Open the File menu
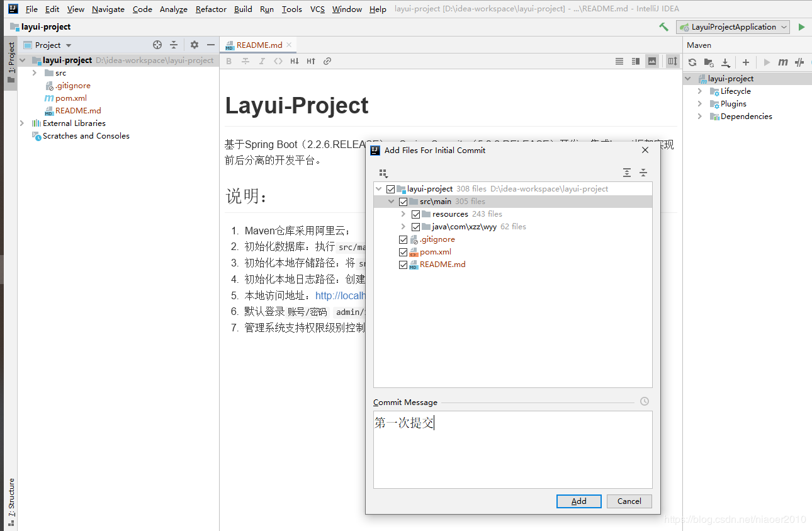The width and height of the screenshot is (812, 531). click(x=31, y=9)
